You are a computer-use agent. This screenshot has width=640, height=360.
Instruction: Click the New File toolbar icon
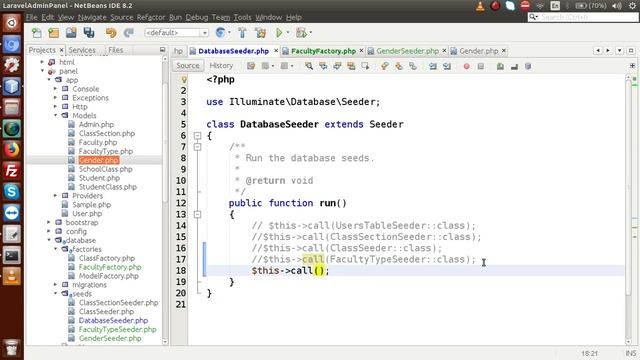(x=36, y=33)
